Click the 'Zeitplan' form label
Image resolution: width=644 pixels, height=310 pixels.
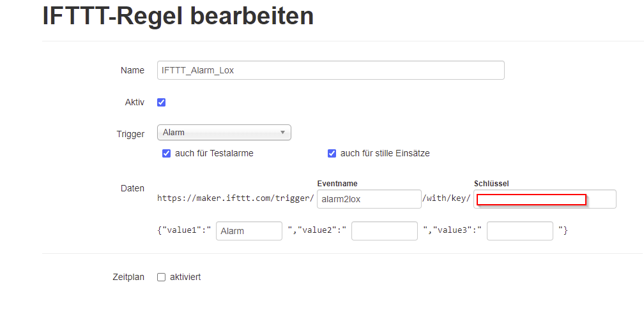click(128, 277)
